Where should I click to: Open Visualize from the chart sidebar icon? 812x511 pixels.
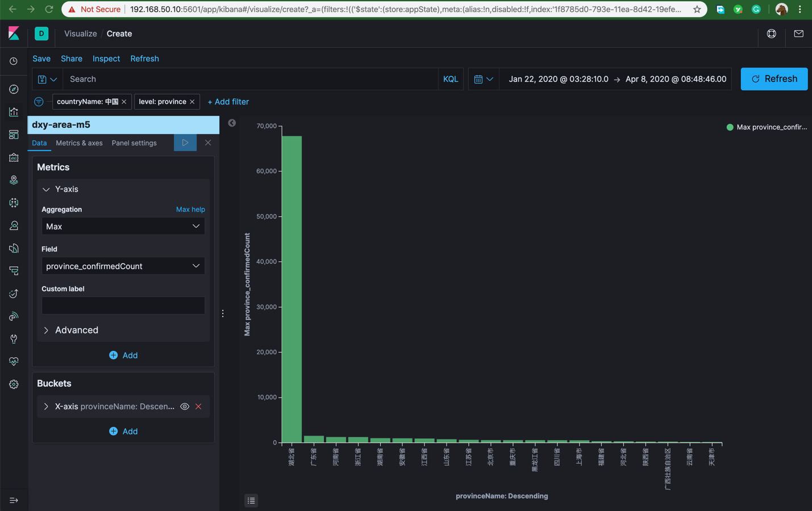14,112
